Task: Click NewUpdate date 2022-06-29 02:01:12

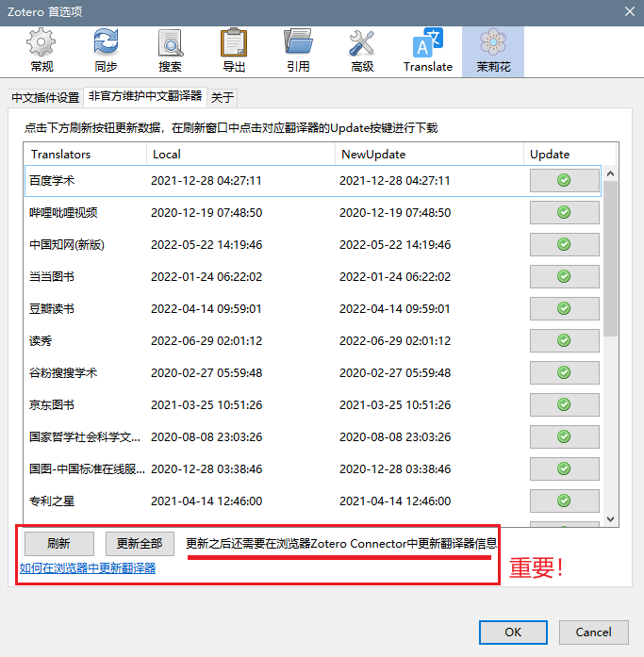Action: click(x=395, y=340)
